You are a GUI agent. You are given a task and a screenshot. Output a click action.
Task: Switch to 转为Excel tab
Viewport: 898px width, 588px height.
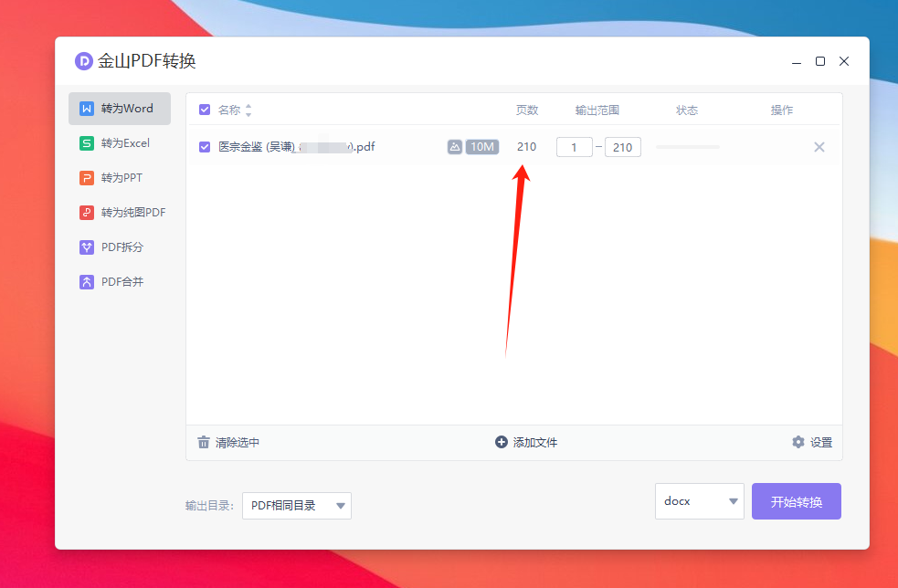coord(120,143)
